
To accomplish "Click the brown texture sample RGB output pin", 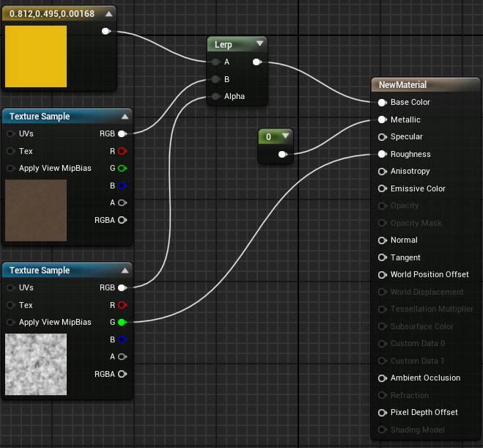I will click(122, 133).
